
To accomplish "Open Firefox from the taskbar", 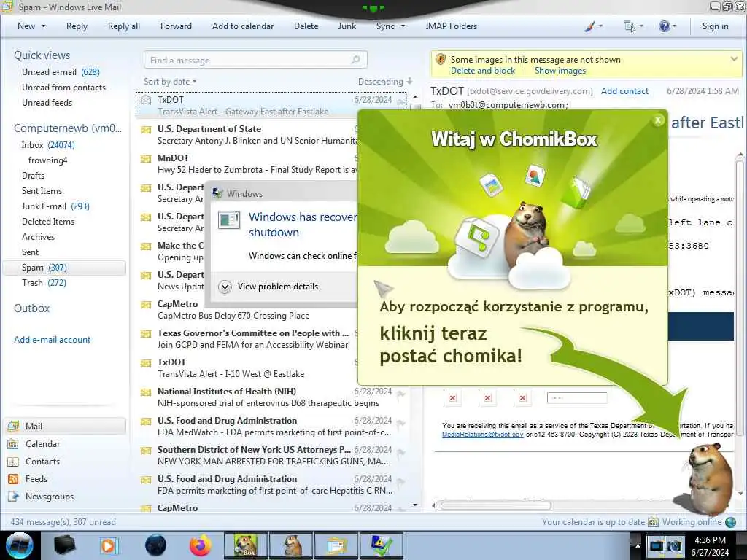I will coord(200,545).
